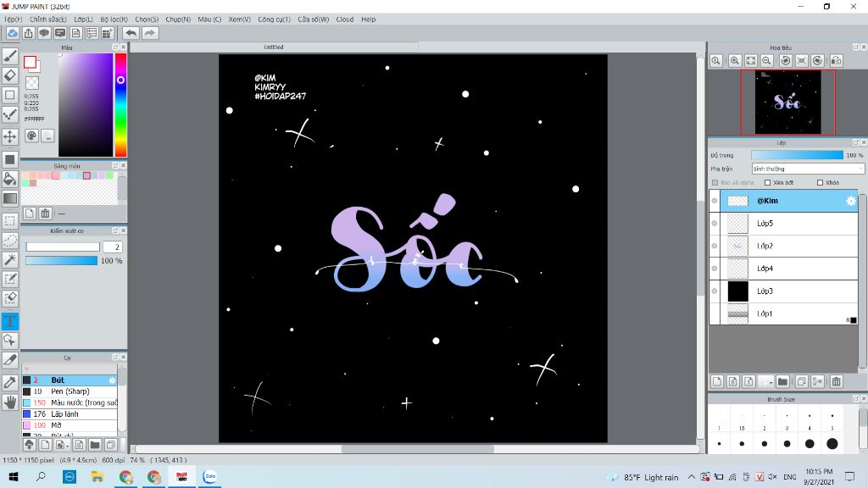Switch to the Untitled canvas tab
This screenshot has width=868, height=488.
274,47
